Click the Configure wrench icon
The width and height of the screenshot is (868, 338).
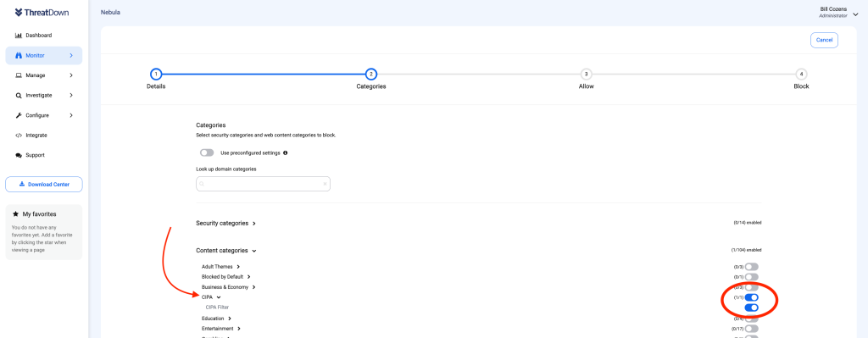pos(19,115)
